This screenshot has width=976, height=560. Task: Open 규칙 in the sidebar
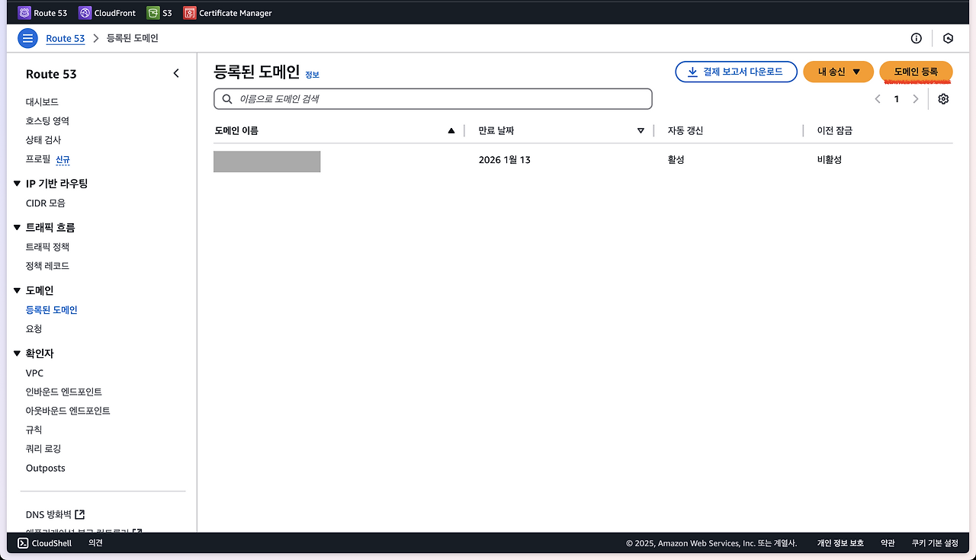click(34, 430)
